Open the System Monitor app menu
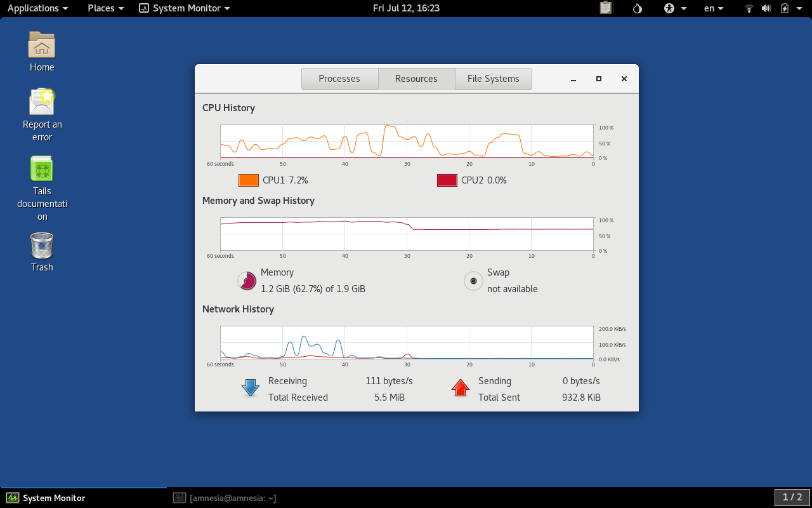Viewport: 812px width, 508px height. tap(184, 8)
